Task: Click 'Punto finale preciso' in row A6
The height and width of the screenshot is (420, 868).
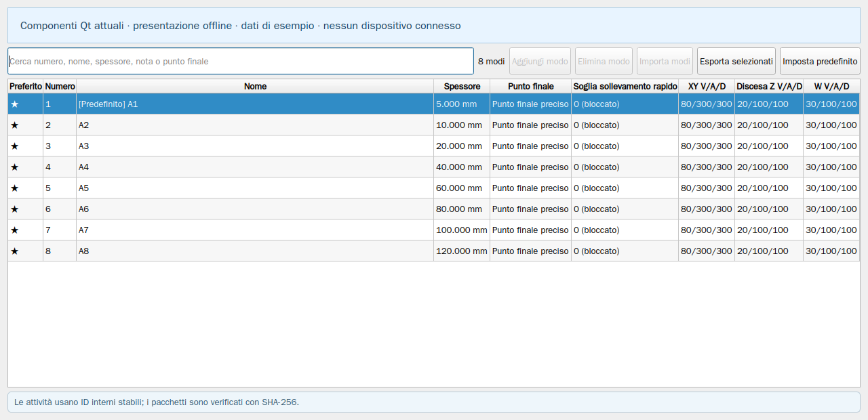Action: point(531,209)
